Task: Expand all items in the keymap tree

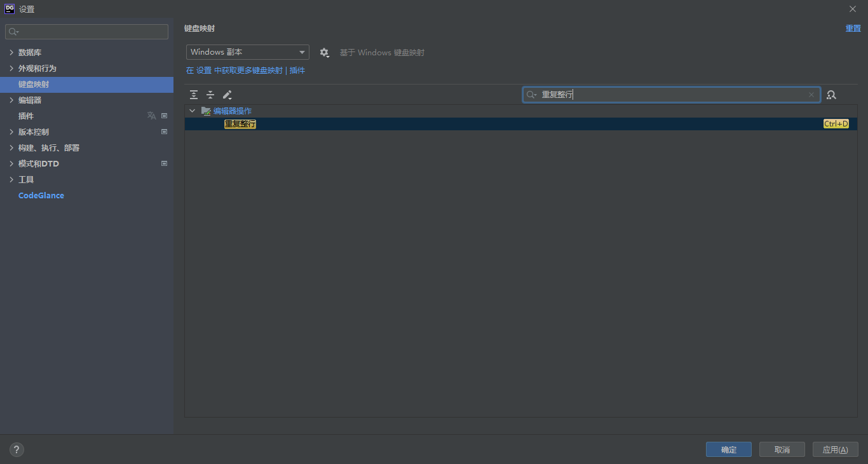Action: [194, 94]
